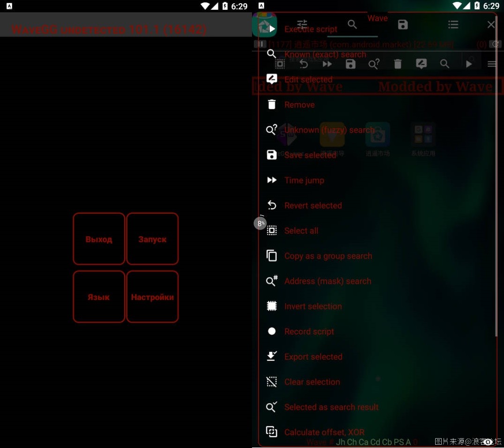Viewport: 504px width, 448px height.
Task: Open the Язык language button
Action: tap(99, 297)
